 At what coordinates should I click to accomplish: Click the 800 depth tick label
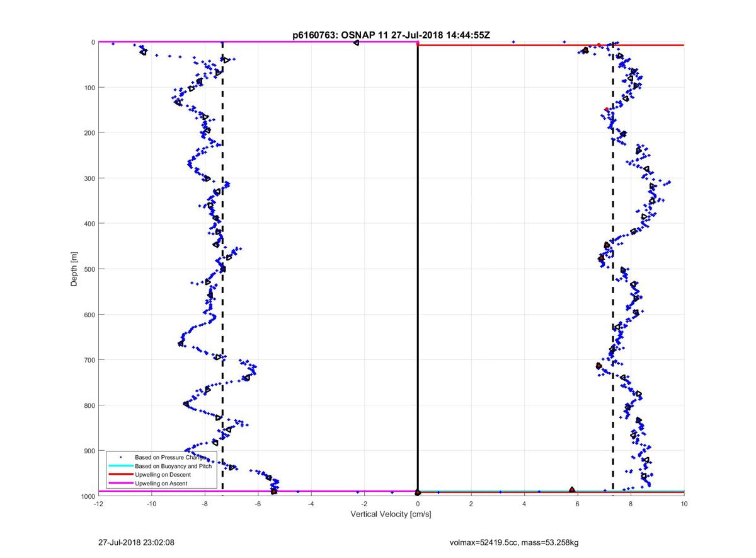pos(88,405)
